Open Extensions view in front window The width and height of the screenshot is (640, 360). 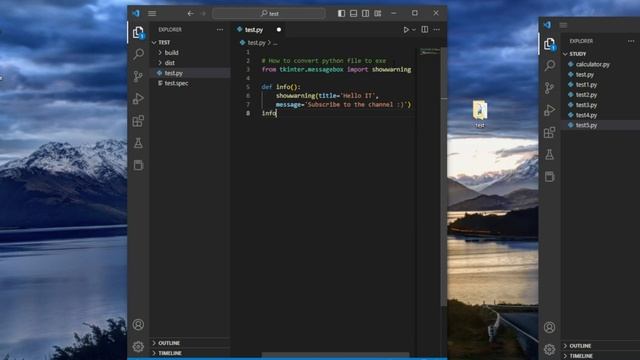pos(138,121)
